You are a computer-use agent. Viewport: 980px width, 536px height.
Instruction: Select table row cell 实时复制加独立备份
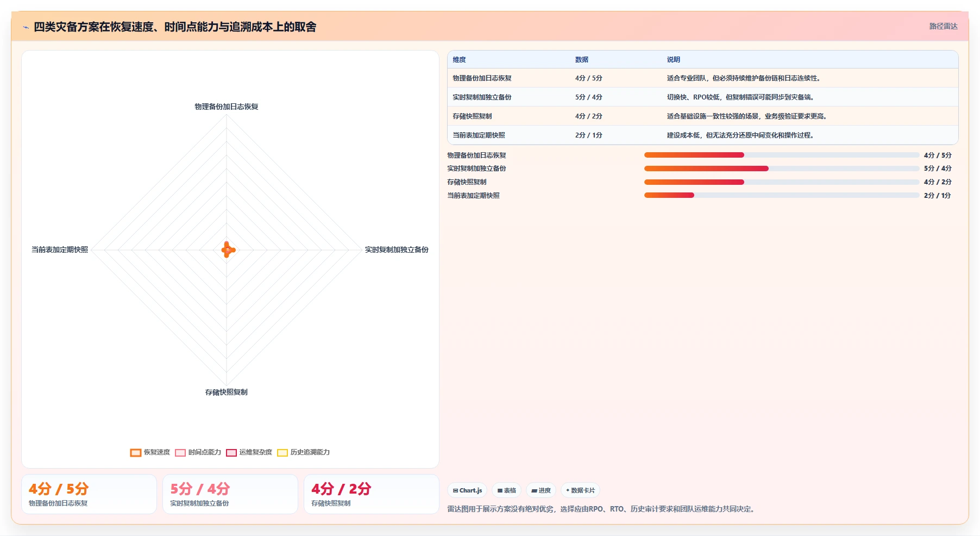point(482,97)
